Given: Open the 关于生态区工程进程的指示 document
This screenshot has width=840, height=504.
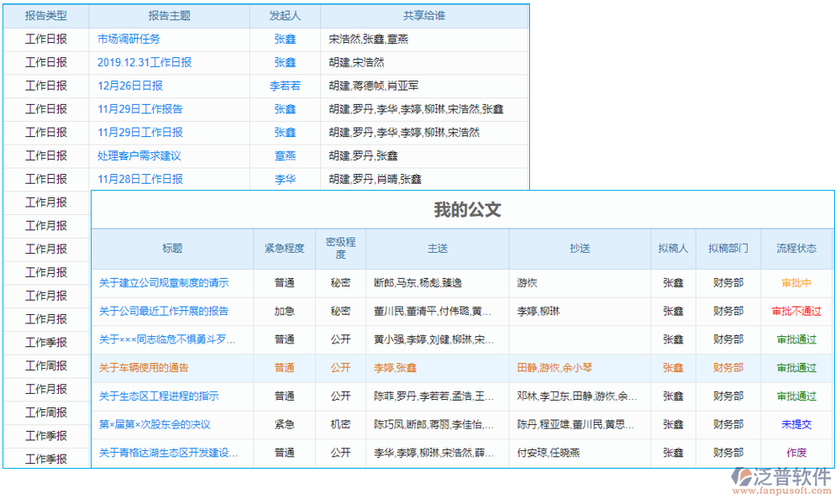Looking at the screenshot, I should (160, 396).
